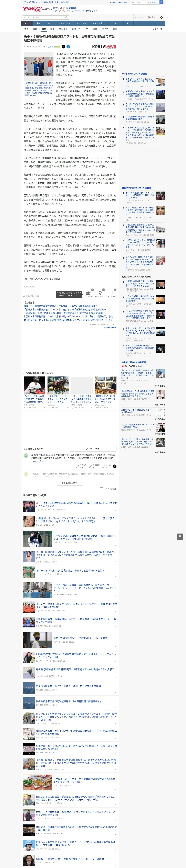Open the 科学 category

click(x=95, y=29)
